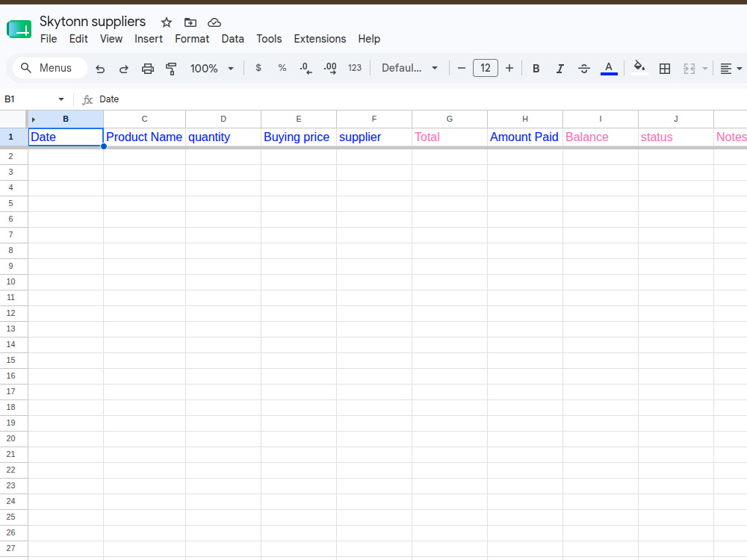
Task: Toggle bold formatting
Action: tap(536, 69)
